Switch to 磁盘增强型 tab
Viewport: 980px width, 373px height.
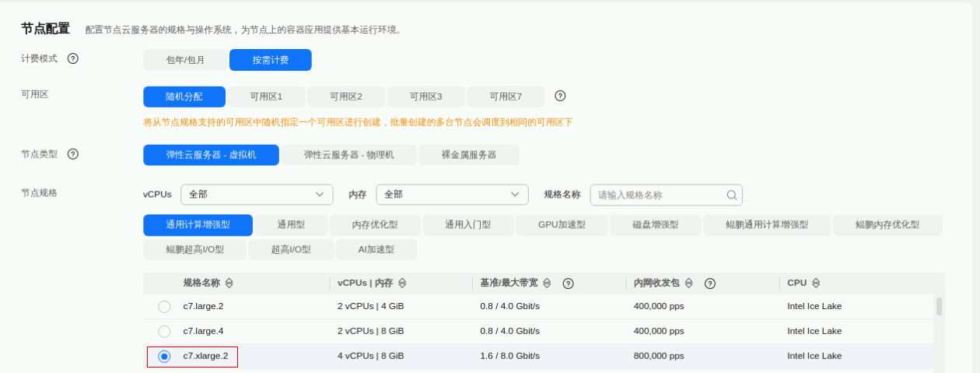click(x=656, y=225)
